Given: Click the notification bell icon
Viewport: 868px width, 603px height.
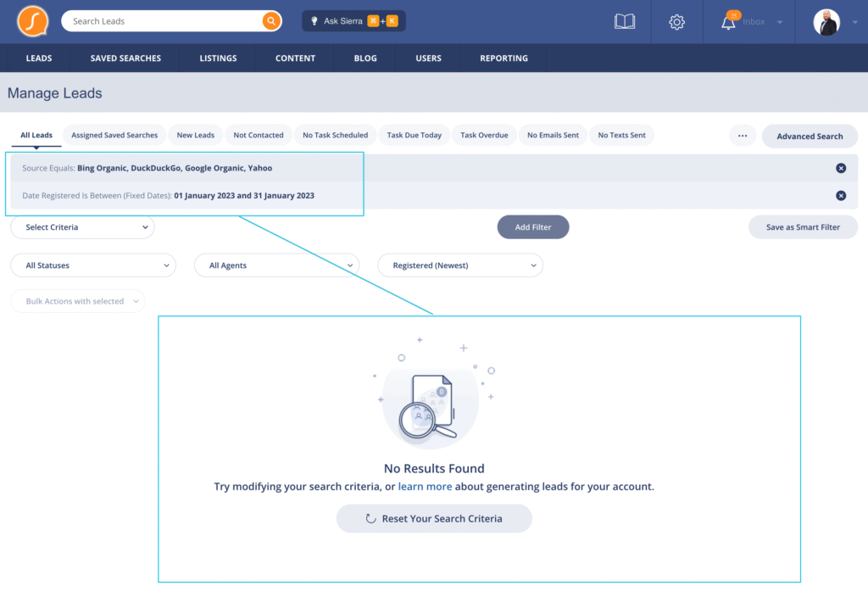Looking at the screenshot, I should [728, 22].
